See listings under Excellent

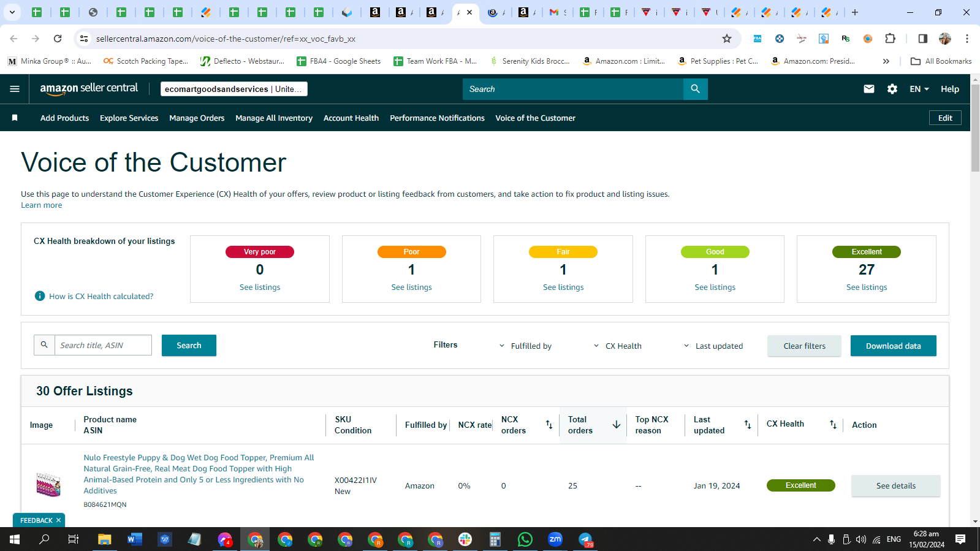(x=867, y=287)
